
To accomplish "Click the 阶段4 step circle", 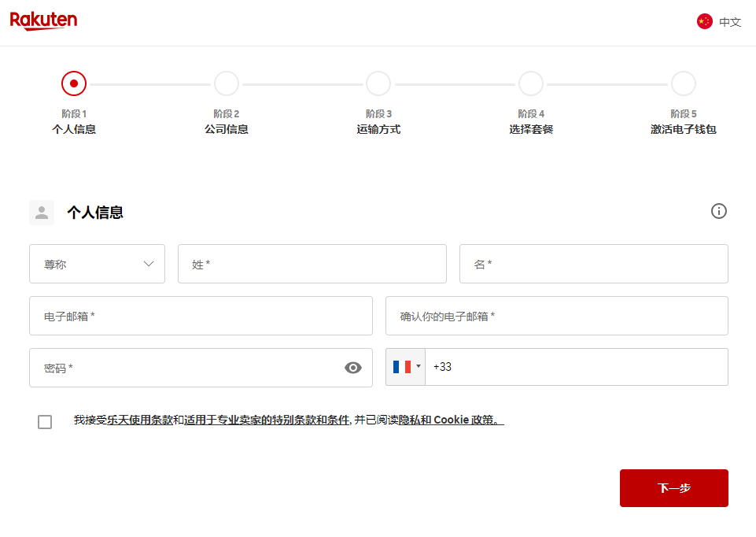I will (x=530, y=83).
